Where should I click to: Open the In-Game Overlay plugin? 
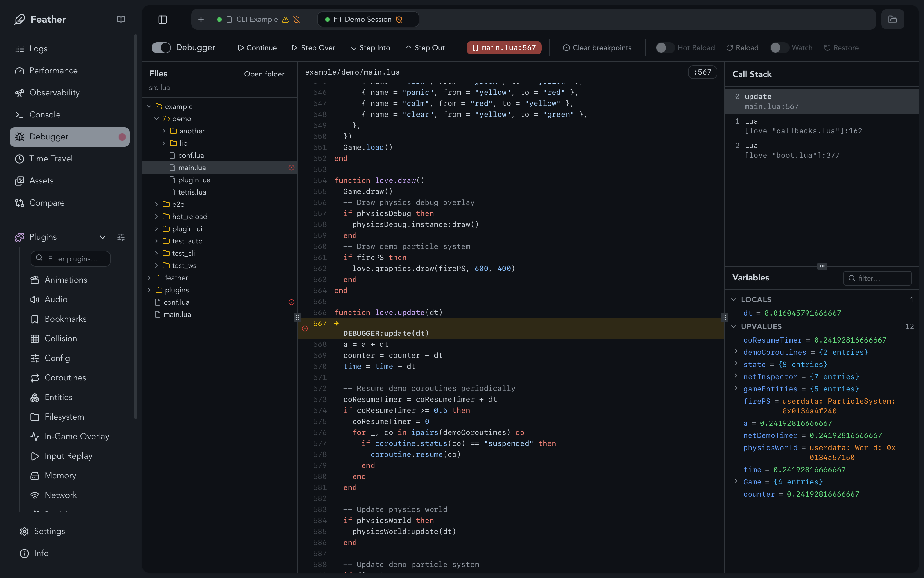[x=77, y=436]
